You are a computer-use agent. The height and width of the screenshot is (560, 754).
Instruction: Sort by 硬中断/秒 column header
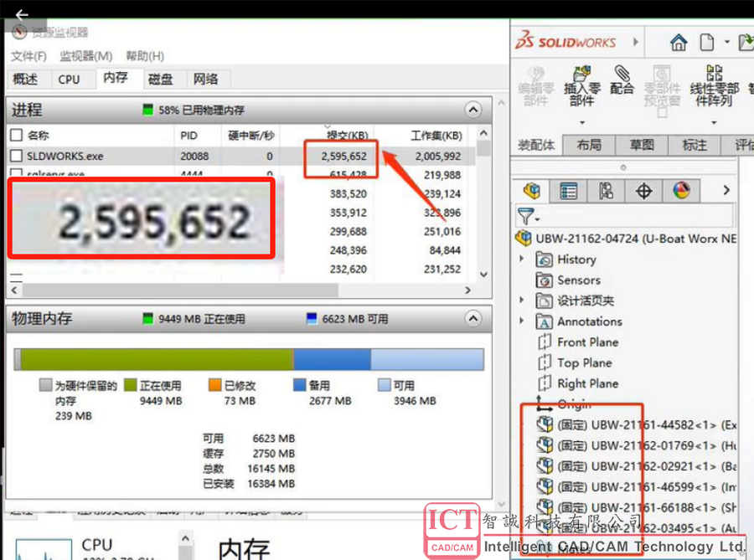[251, 136]
